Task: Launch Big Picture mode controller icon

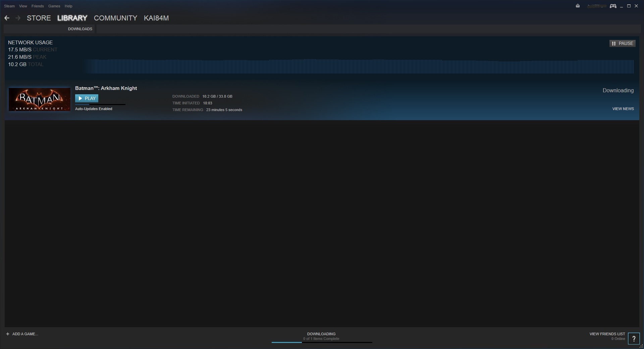Action: (x=613, y=6)
